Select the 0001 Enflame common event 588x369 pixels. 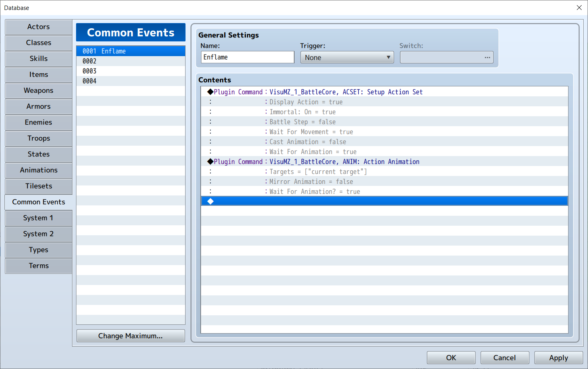click(130, 51)
